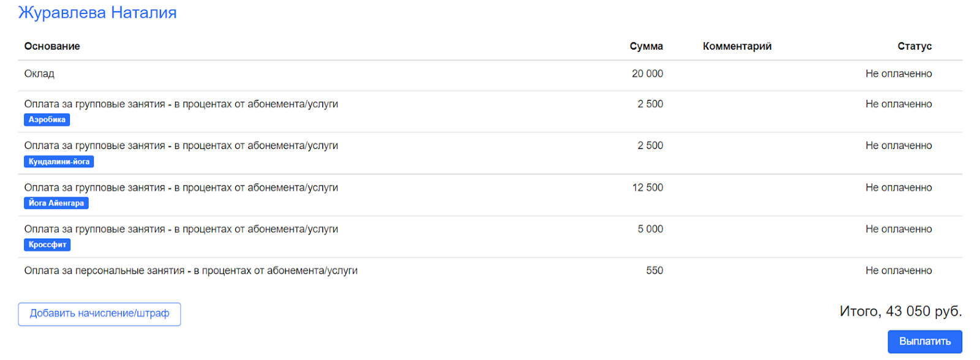Click the 550 amount cell
Viewport: 980px width, 360px height.
(x=654, y=271)
